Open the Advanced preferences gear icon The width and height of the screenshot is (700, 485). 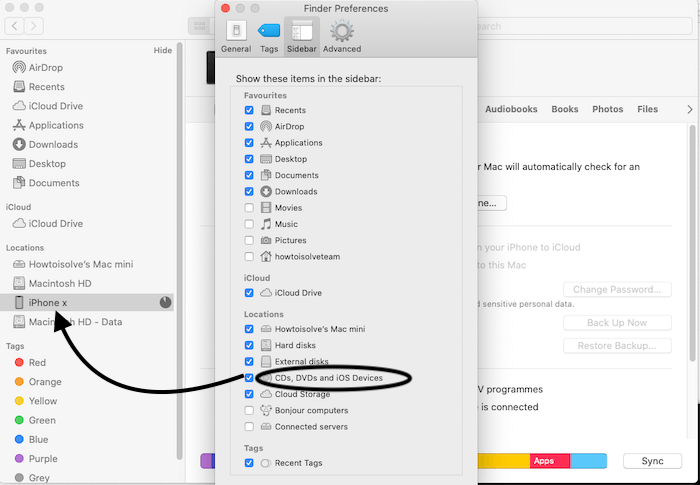(342, 31)
